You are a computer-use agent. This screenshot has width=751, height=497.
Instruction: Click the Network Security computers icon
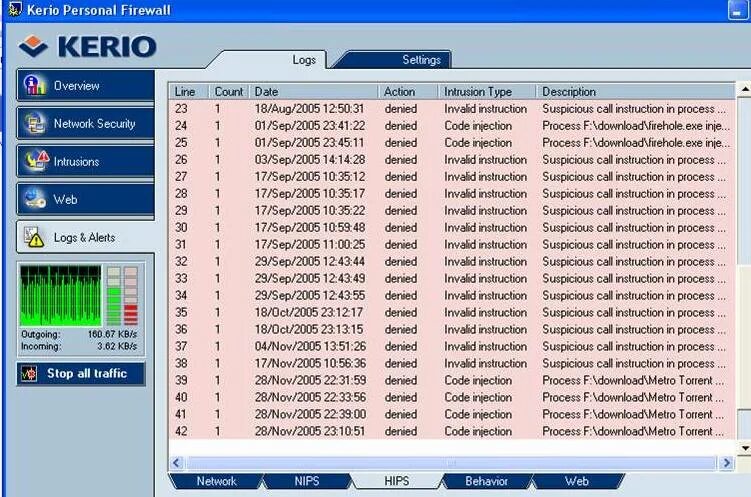point(35,123)
